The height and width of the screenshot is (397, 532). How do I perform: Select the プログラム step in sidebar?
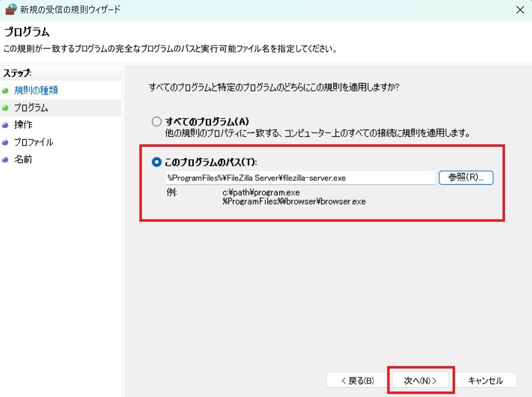tap(31, 108)
